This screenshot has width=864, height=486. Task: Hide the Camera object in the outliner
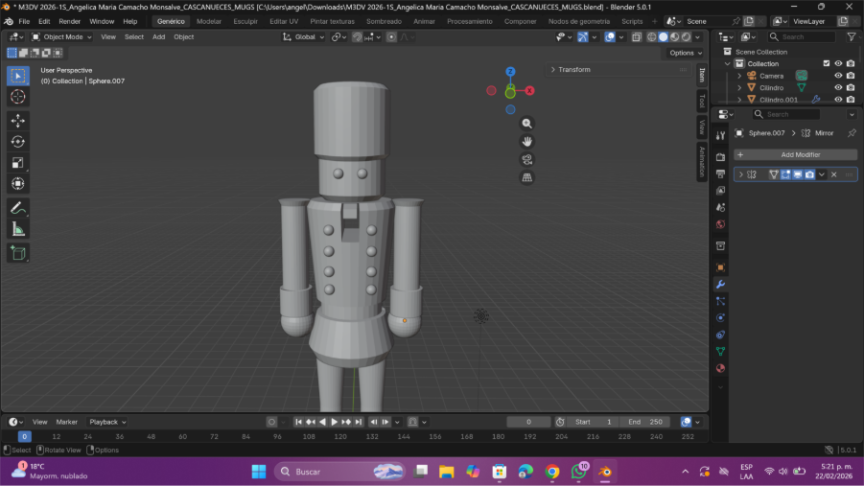838,76
